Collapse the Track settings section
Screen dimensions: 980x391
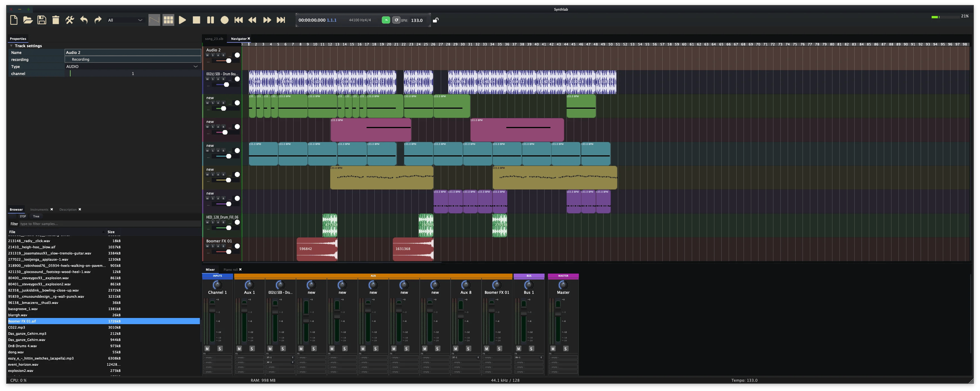pos(12,46)
